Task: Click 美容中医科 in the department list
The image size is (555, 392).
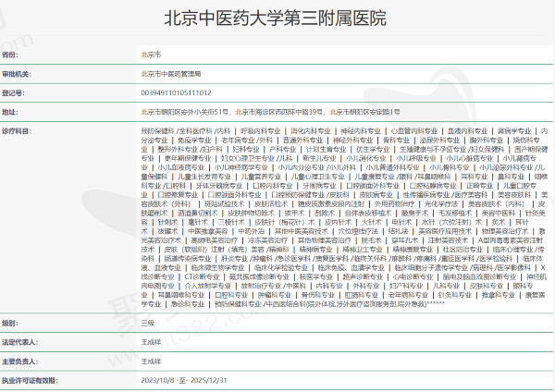Action: [x=499, y=214]
